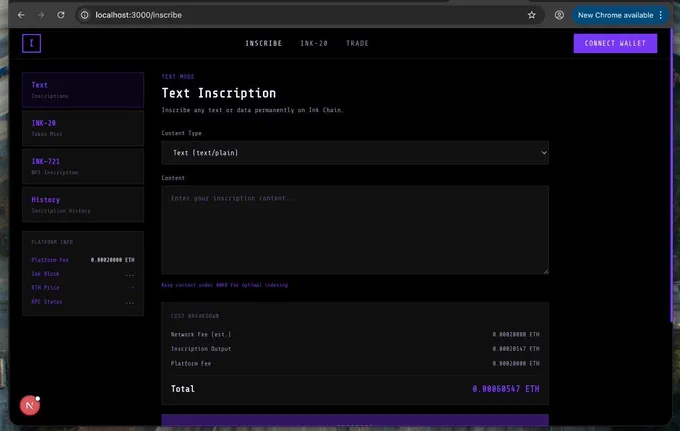Grab the textarea resize handle corner
680x431 pixels.
coord(546,271)
